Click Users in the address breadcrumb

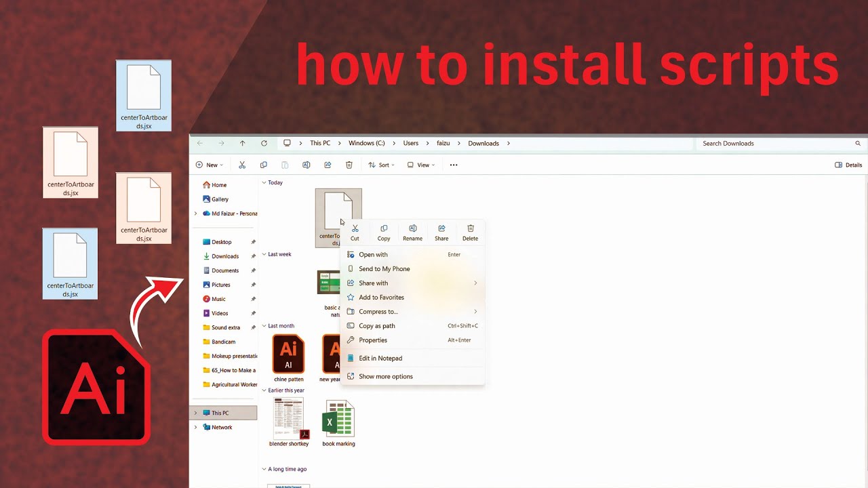click(x=411, y=143)
